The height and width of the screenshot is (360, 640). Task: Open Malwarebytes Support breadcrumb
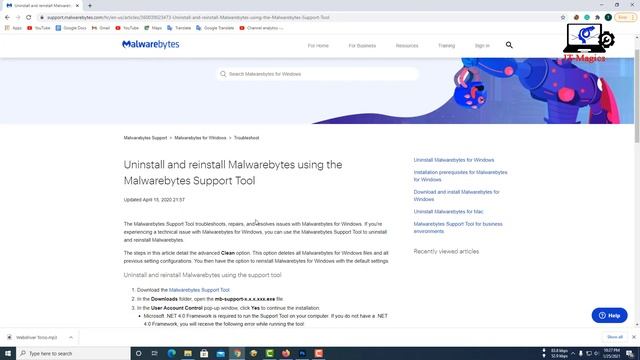(145, 138)
